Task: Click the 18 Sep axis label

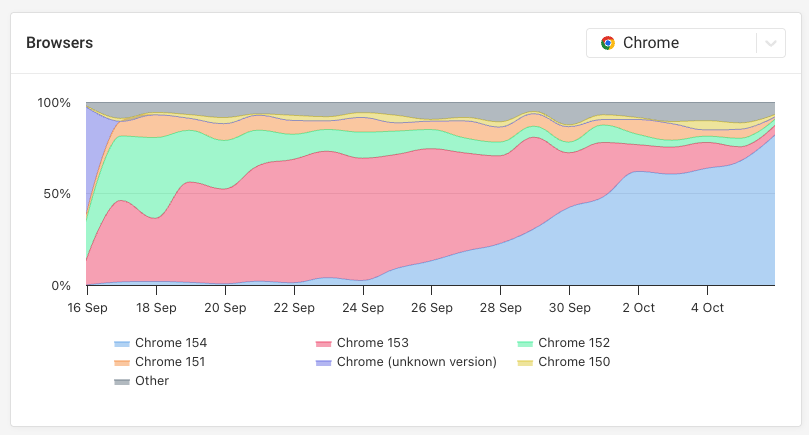Action: tap(156, 308)
